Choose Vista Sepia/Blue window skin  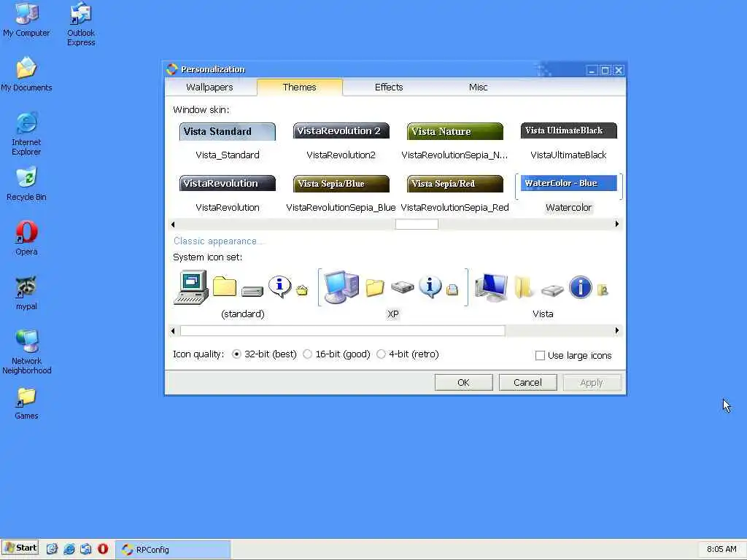(x=341, y=194)
